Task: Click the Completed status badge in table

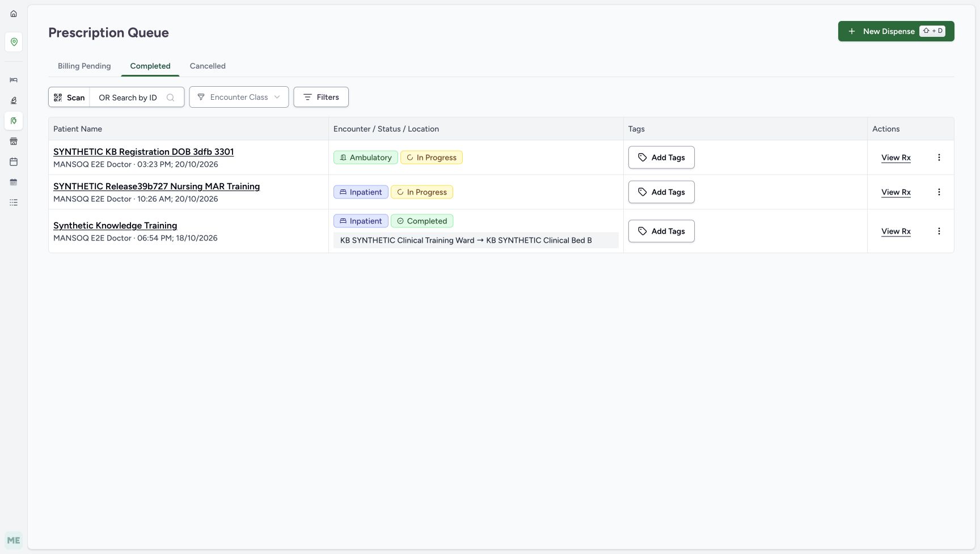Action: click(422, 221)
